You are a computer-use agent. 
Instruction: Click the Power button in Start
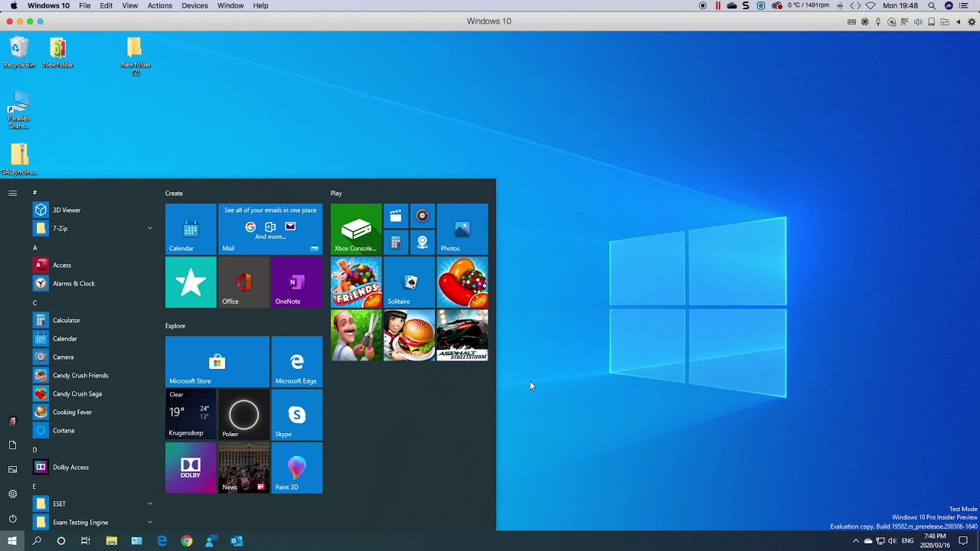[x=12, y=518]
